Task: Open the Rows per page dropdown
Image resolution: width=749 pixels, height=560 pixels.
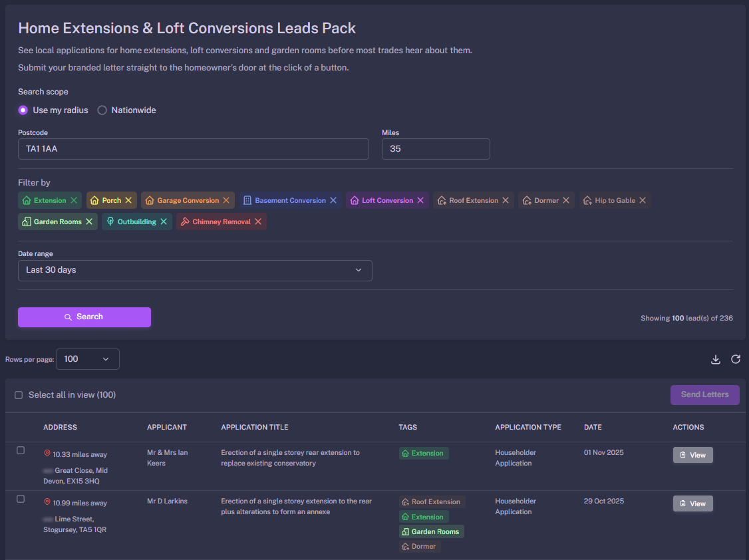Action: pyautogui.click(x=87, y=358)
